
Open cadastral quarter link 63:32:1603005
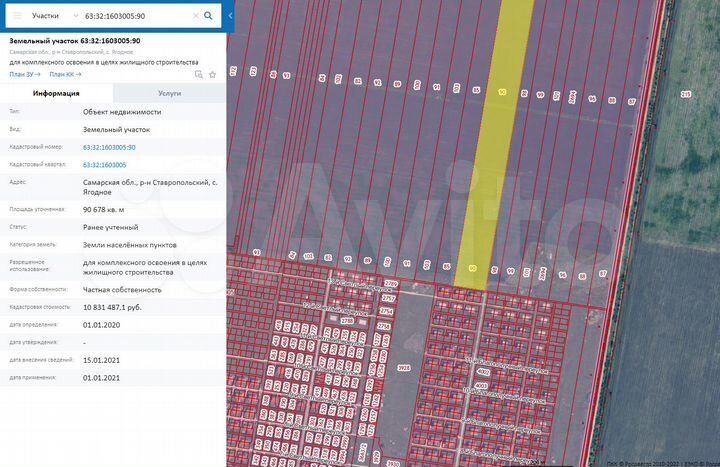pyautogui.click(x=104, y=164)
